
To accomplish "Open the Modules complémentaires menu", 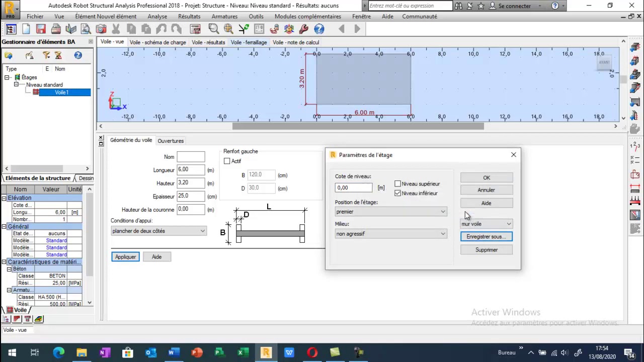I will click(x=307, y=16).
